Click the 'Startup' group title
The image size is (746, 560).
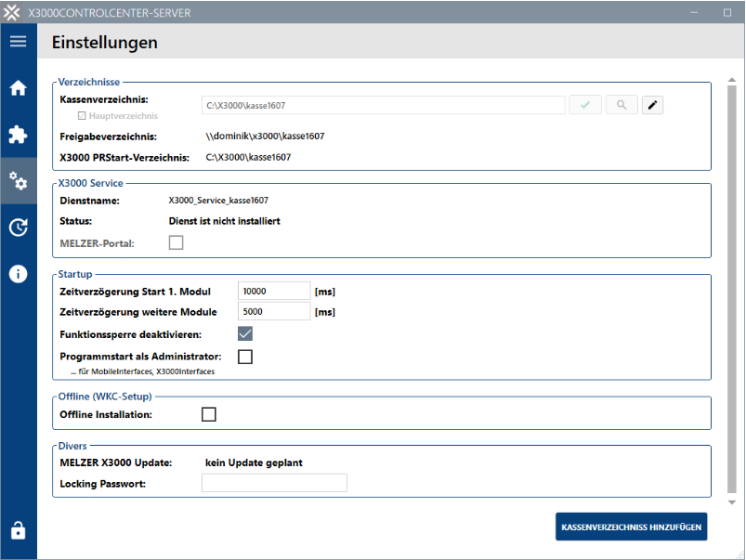point(75,274)
